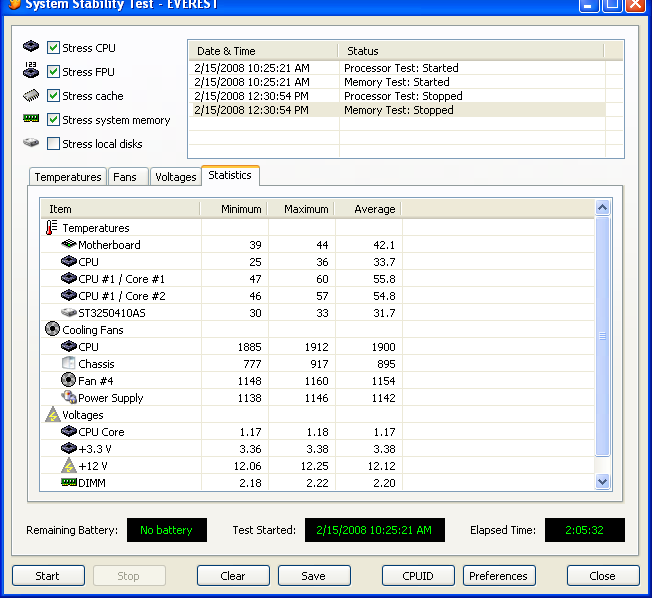Viewport: 652px width, 598px height.
Task: Select the Statistics tab
Action: coord(230,175)
